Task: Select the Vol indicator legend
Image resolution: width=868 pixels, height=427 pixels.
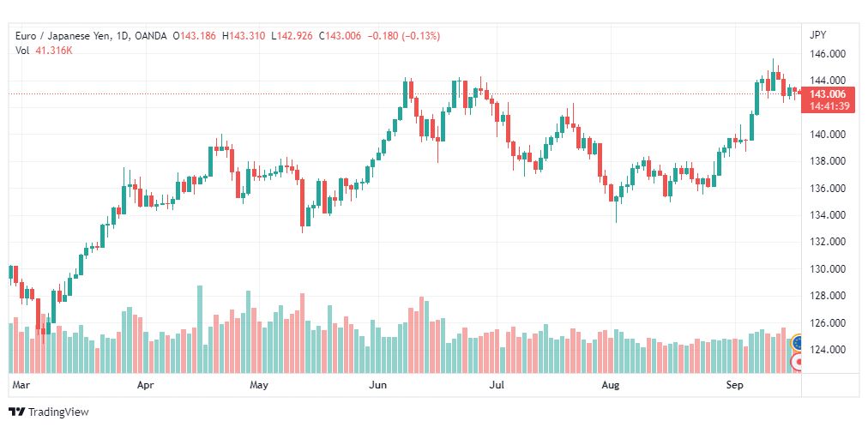Action: click(x=21, y=51)
